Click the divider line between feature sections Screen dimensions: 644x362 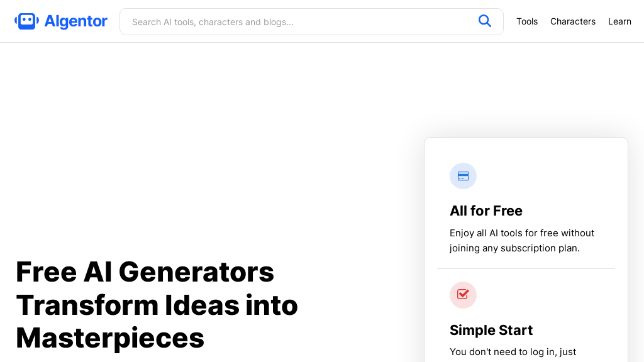tap(526, 269)
